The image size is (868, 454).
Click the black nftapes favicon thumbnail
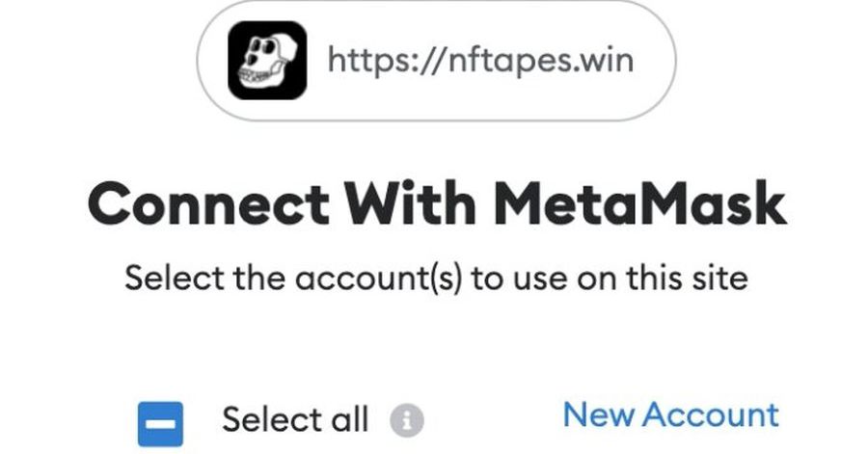(x=267, y=61)
